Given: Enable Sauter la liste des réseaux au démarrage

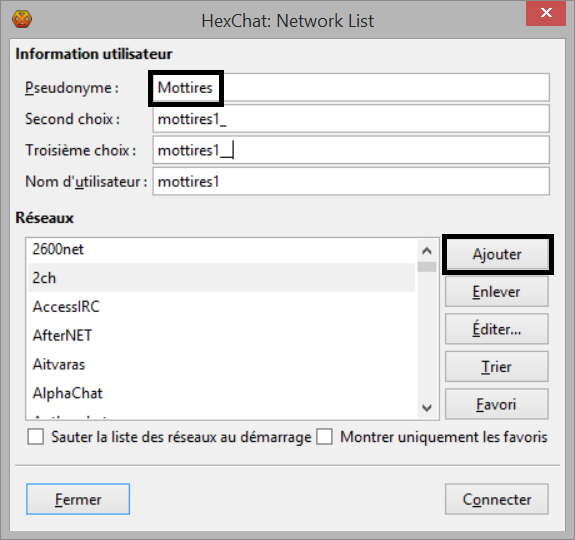Looking at the screenshot, I should (36, 437).
